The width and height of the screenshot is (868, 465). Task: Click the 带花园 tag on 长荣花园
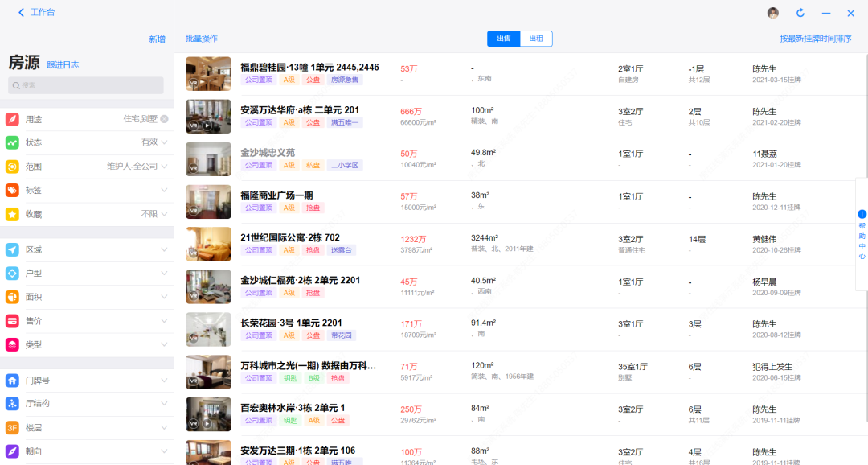341,335
